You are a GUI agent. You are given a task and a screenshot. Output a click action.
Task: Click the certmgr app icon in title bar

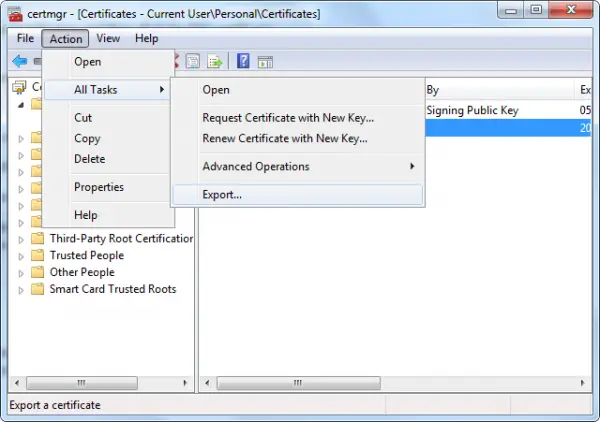(x=15, y=14)
